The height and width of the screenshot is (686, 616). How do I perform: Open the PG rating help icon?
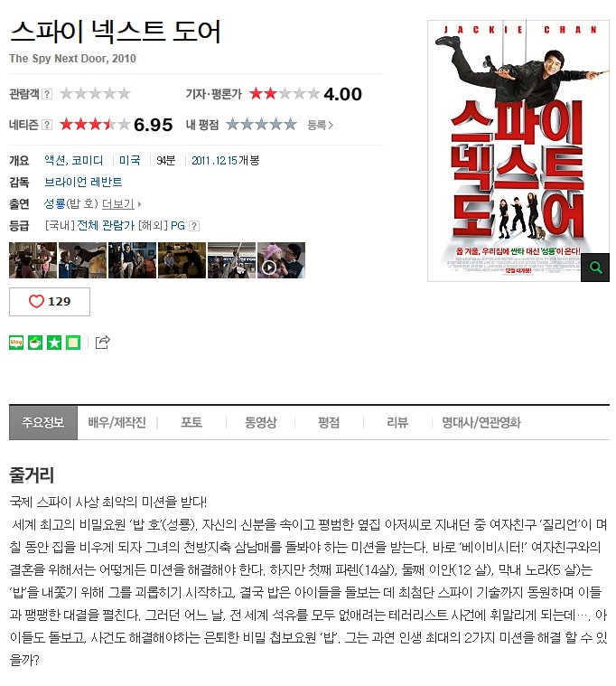point(193,226)
